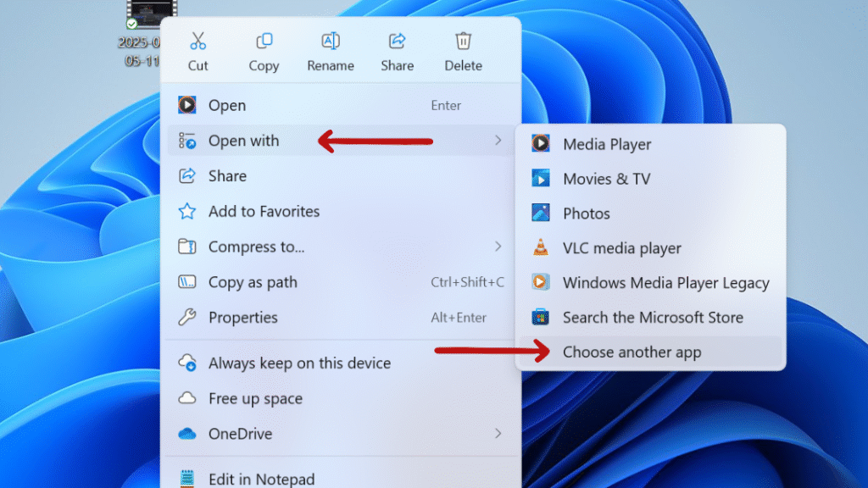Open with Movies & TV

coord(650,179)
